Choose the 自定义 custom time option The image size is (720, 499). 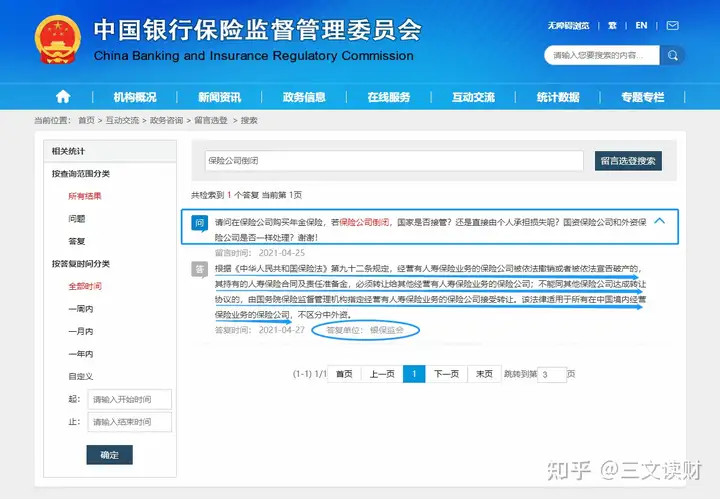[x=81, y=376]
